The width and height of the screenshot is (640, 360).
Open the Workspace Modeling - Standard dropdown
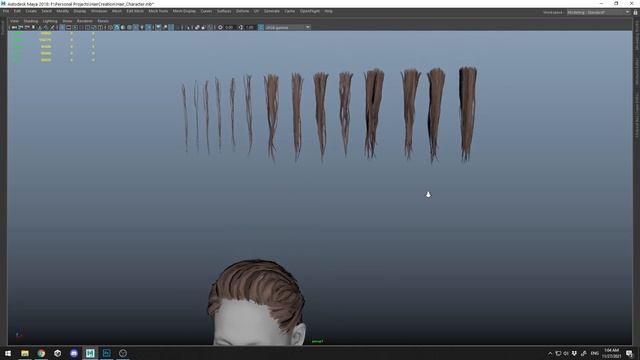click(x=598, y=12)
